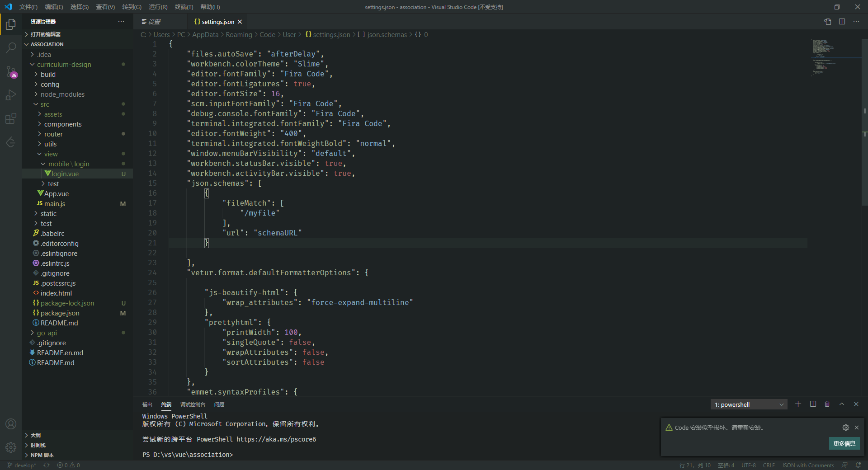Screen dimensions: 868x470
Task: Close the terminal panel
Action: [x=856, y=404]
